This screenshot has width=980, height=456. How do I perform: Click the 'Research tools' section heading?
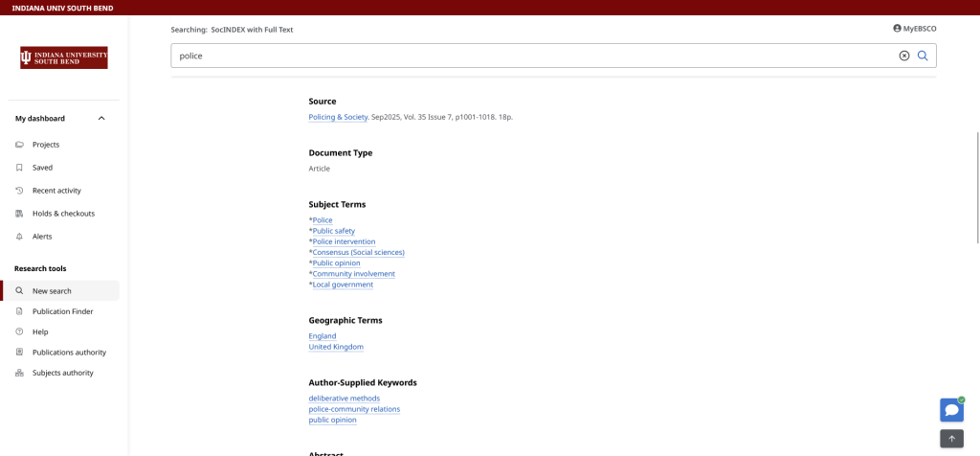[x=40, y=269]
